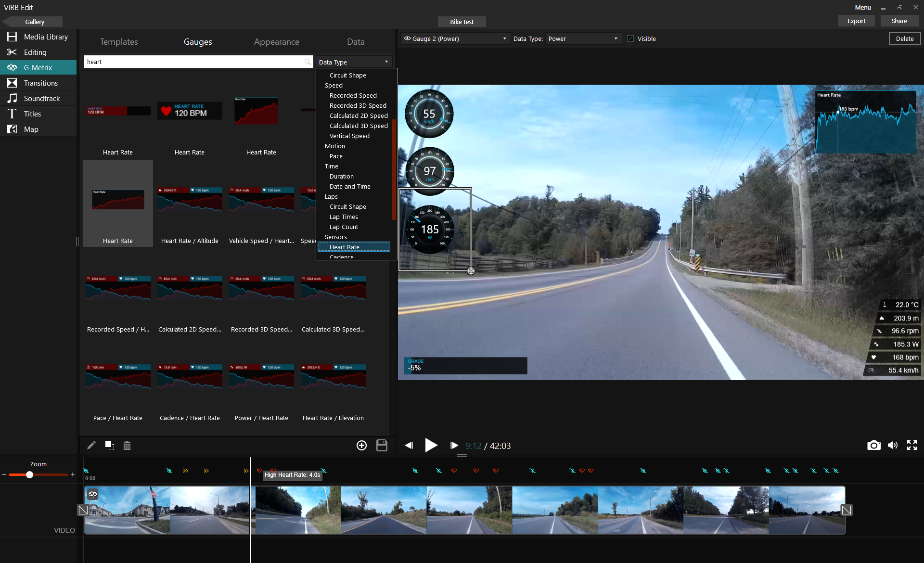
Task: Collapse the Data Type filter dropdown
Action: tap(386, 62)
